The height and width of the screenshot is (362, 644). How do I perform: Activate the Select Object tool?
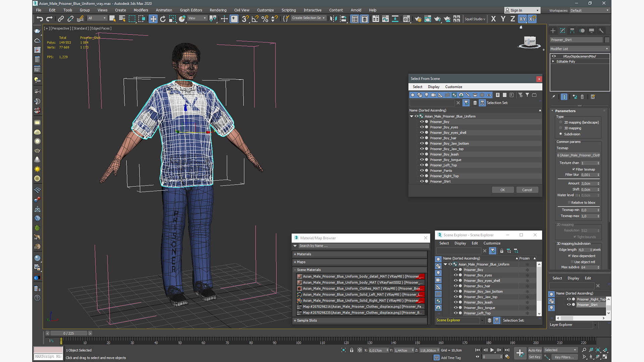coord(112,19)
